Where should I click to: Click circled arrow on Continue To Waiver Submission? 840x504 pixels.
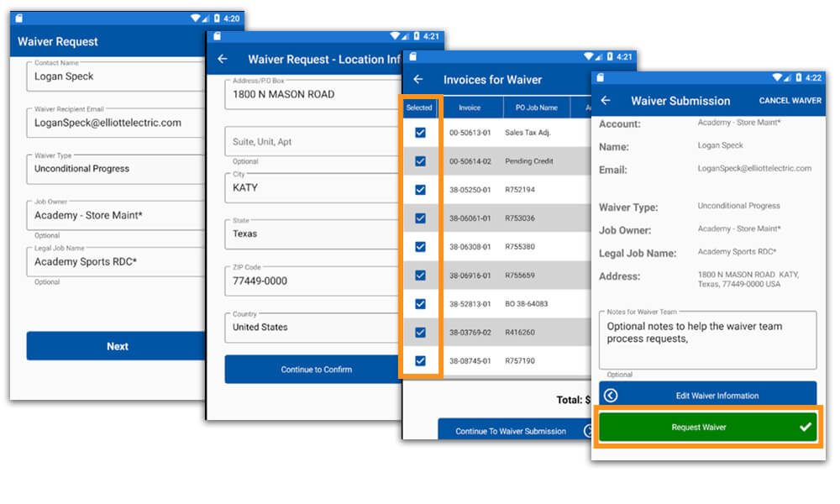[x=590, y=431]
